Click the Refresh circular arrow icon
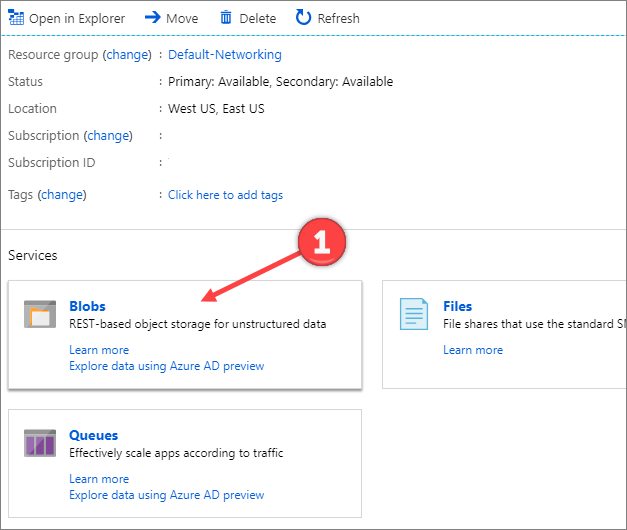Screen dimensions: 627x530 pyautogui.click(x=303, y=17)
